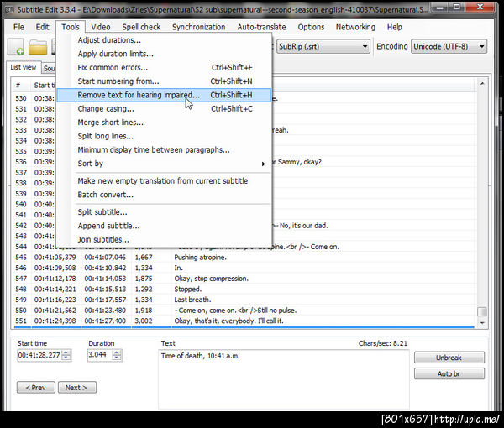The height and width of the screenshot is (428, 504).
Task: Click the Duration spinner arrows
Action: point(117,355)
